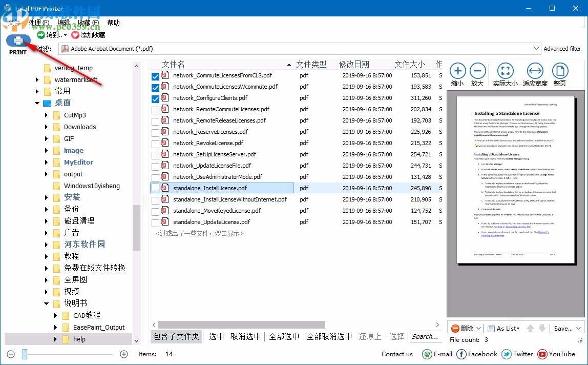Screen dimensions: 588x365
Task: Uncheck network_CommuteLicensesWcommute.pdf checkbox
Action: [155, 88]
